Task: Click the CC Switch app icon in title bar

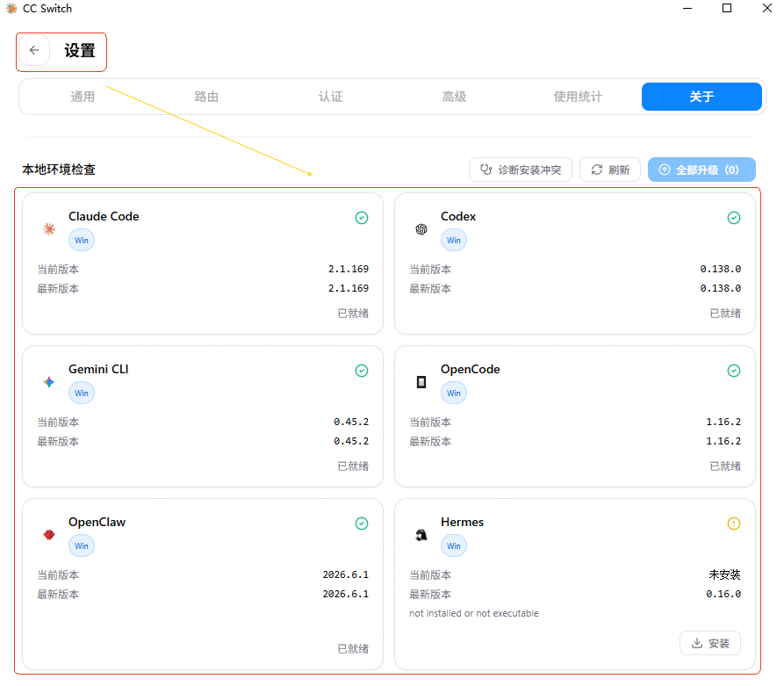Action: tap(11, 9)
